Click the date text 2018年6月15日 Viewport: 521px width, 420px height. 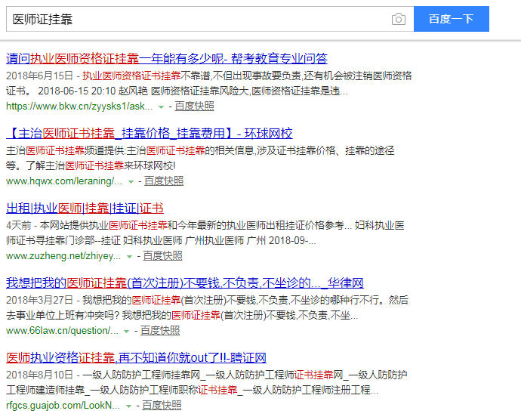tap(39, 76)
